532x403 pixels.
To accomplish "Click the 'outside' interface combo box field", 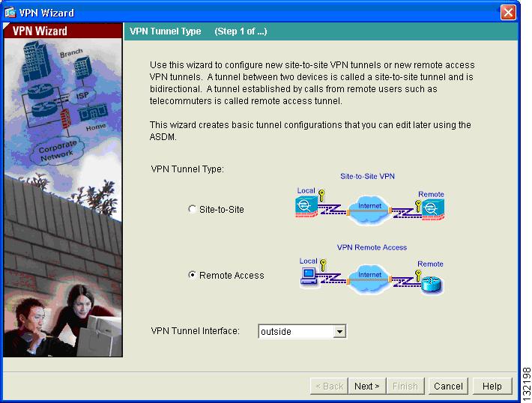I will click(302, 331).
